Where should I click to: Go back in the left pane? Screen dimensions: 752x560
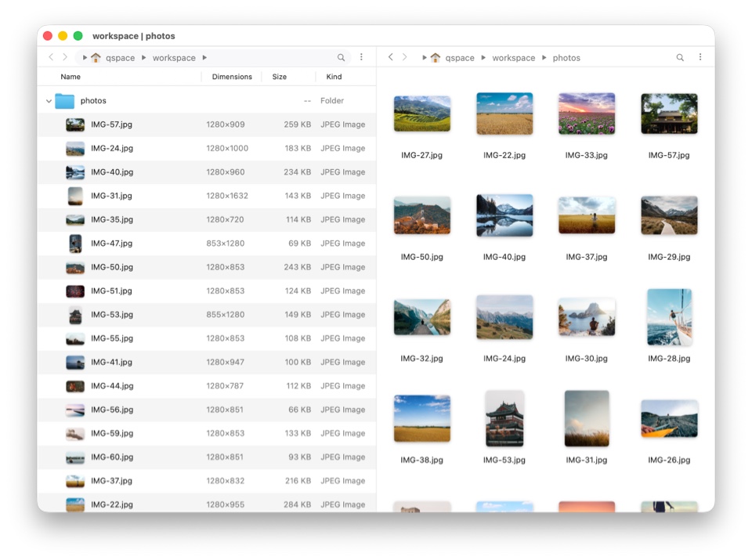51,58
